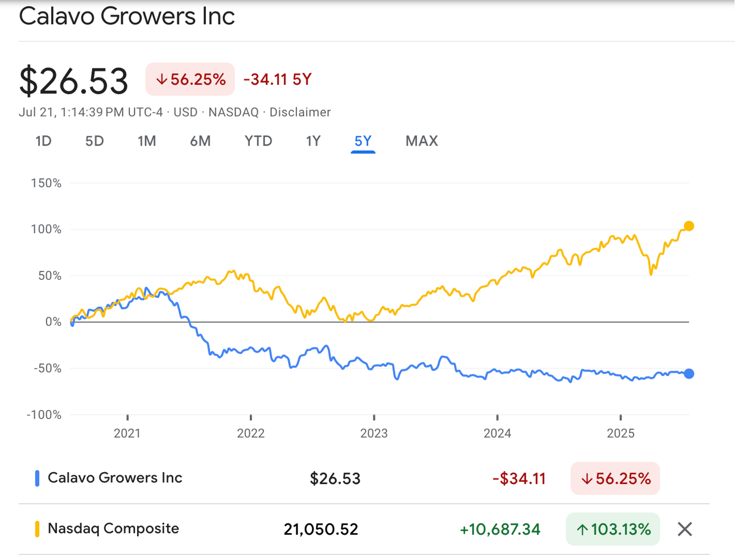Click the Calavo Growers Inc page title
This screenshot has height=560, width=735.
pyautogui.click(x=127, y=16)
